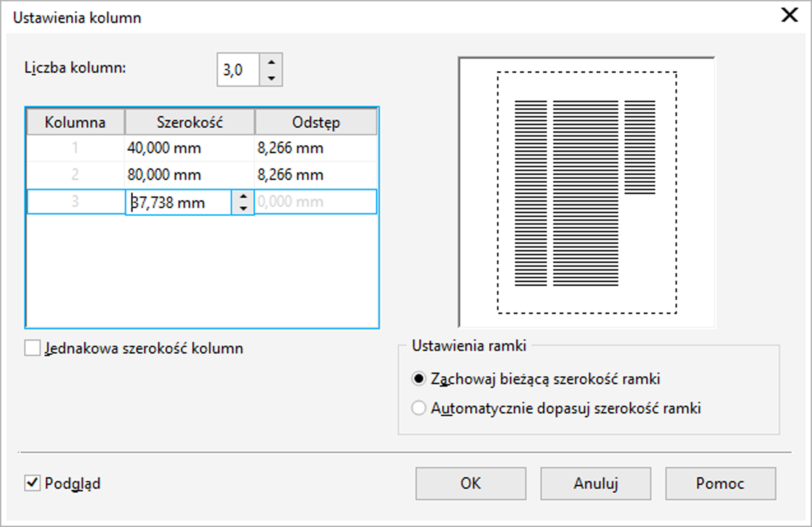
Task: Decrease column count with down arrow
Action: click(x=271, y=78)
